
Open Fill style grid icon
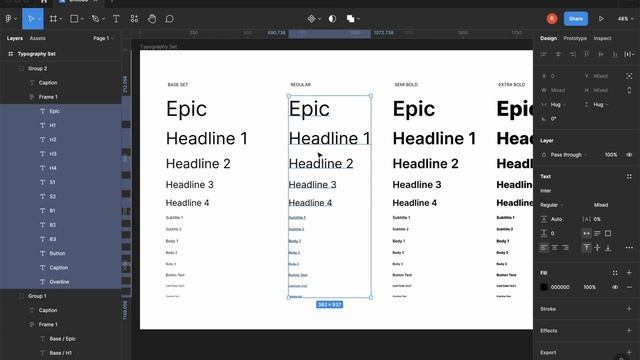pos(615,273)
